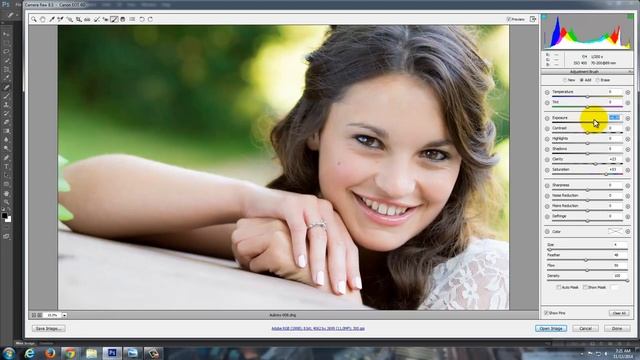Screen dimensions: 640x360
Task: Select the Spot Removal tool
Action: click(x=97, y=19)
